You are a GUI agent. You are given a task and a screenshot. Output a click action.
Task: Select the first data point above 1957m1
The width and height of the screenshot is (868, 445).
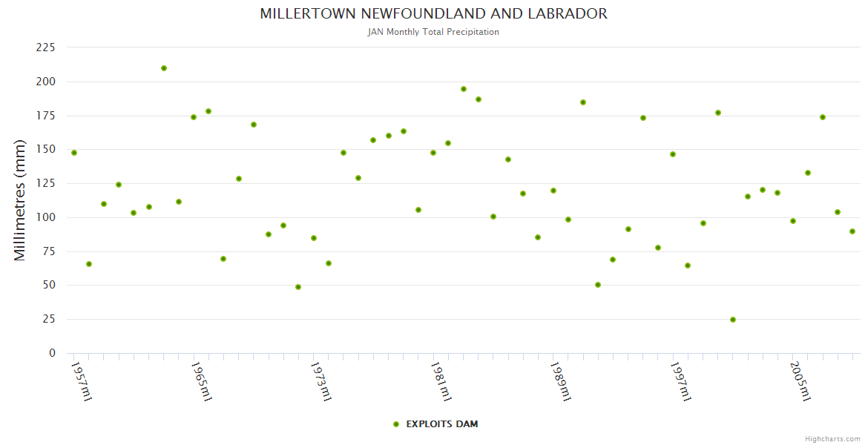tap(74, 153)
